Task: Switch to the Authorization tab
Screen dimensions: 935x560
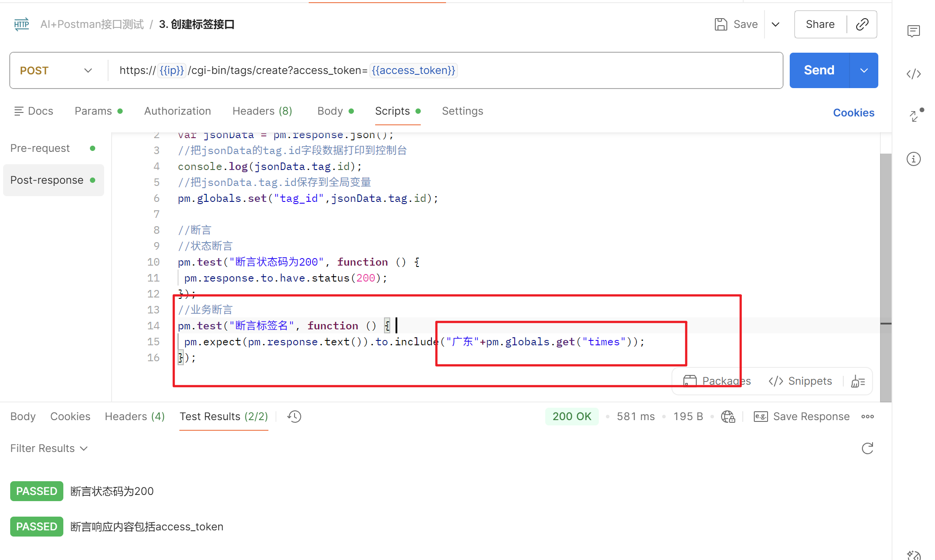Action: click(177, 111)
